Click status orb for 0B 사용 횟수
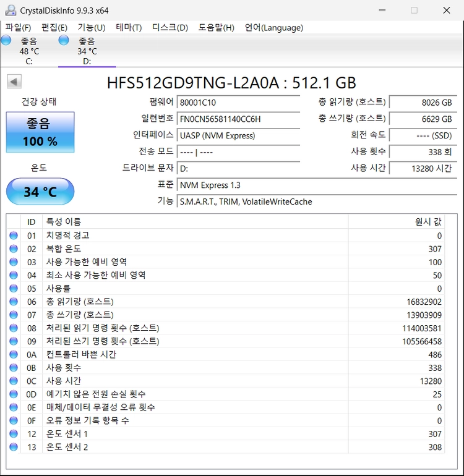This screenshot has width=464, height=476. click(14, 368)
